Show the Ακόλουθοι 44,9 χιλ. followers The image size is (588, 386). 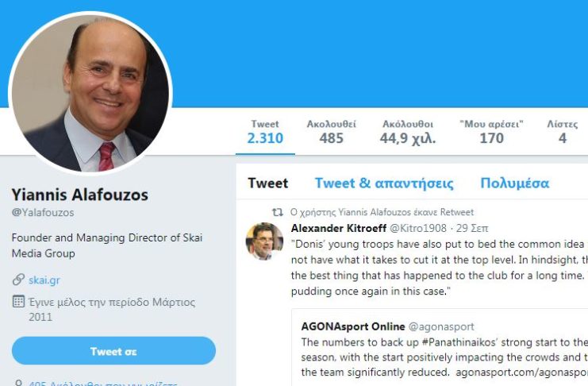pos(407,132)
